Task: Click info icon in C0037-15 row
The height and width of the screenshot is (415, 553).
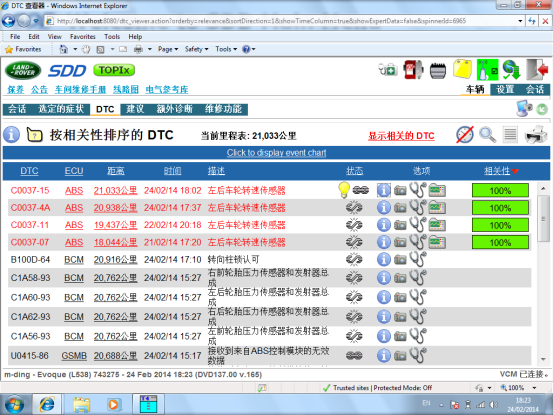Action: click(x=384, y=190)
